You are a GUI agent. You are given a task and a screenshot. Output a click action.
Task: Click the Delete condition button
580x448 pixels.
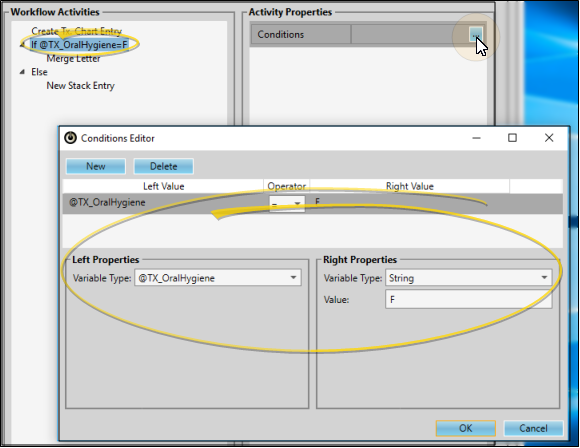pyautogui.click(x=163, y=166)
